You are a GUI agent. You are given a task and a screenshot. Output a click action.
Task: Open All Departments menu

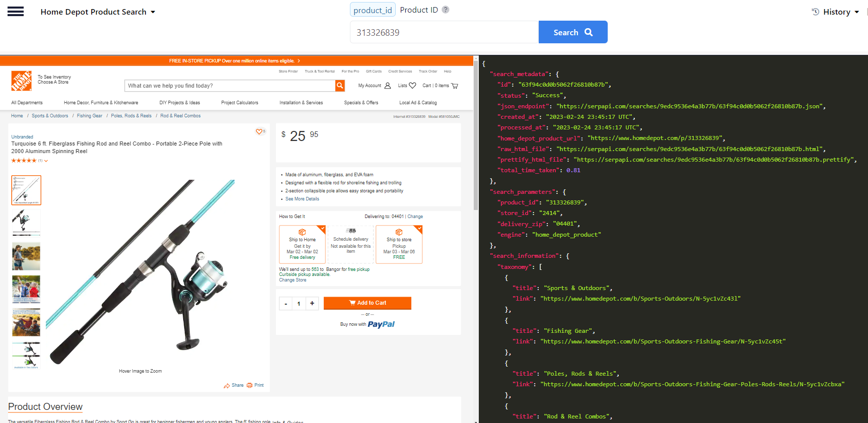(27, 103)
